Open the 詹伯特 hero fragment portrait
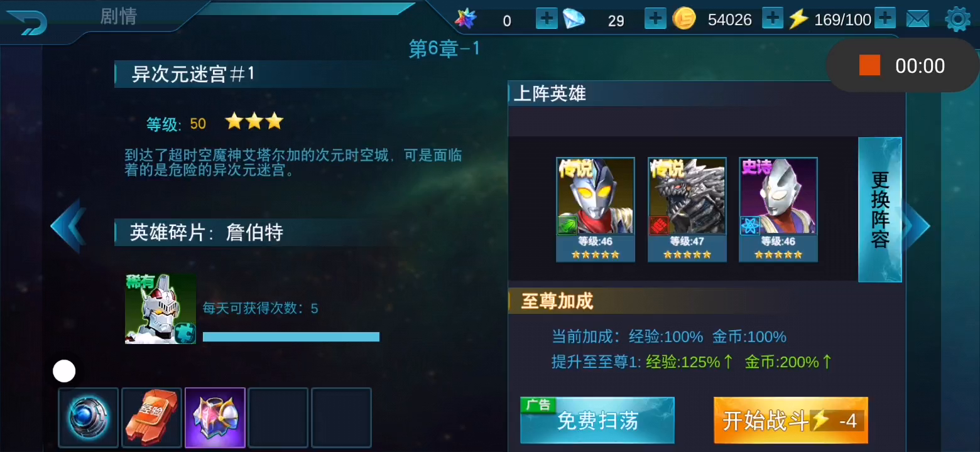Image resolution: width=980 pixels, height=452 pixels. (x=161, y=309)
